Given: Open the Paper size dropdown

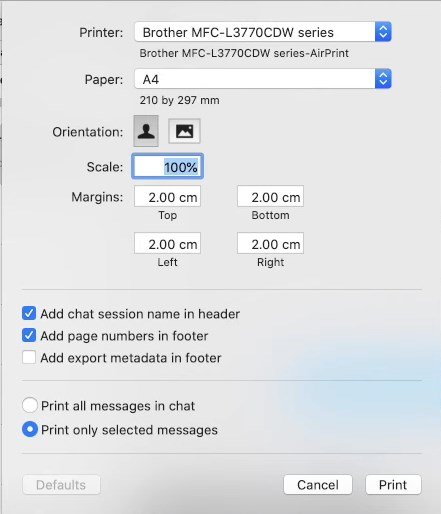Looking at the screenshot, I should (x=263, y=79).
